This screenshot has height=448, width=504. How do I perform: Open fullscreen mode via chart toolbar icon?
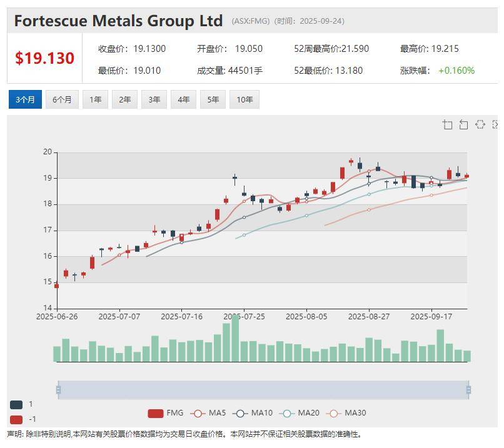pos(496,124)
